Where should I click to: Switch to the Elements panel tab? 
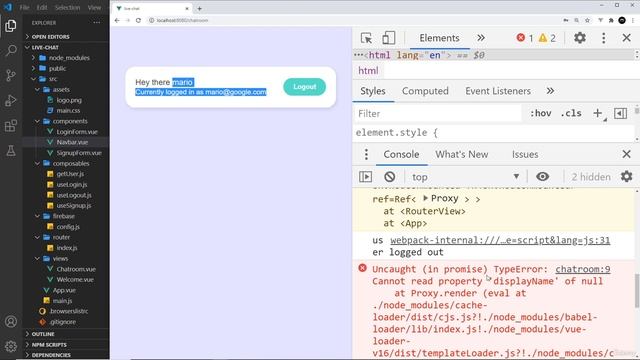439,38
